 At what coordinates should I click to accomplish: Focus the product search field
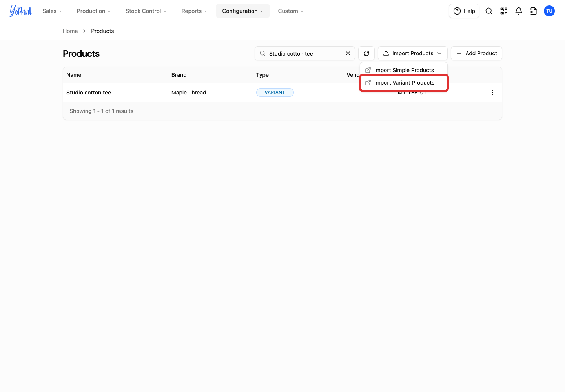coord(305,53)
